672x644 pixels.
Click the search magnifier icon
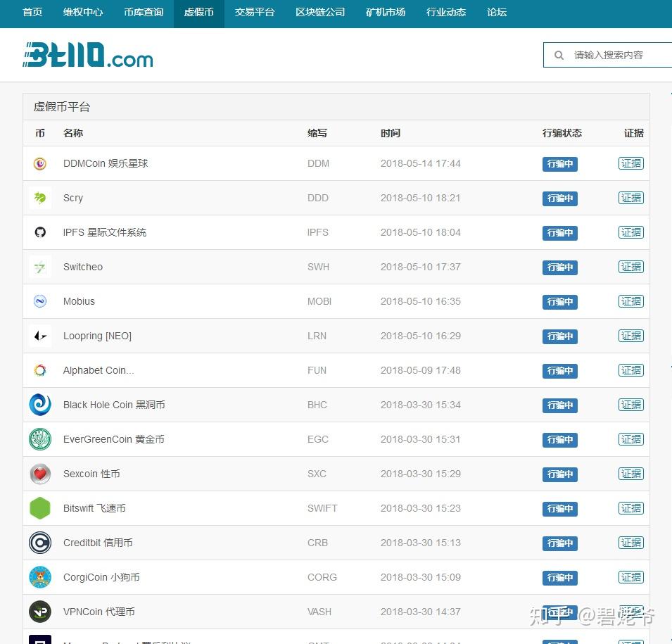(559, 55)
